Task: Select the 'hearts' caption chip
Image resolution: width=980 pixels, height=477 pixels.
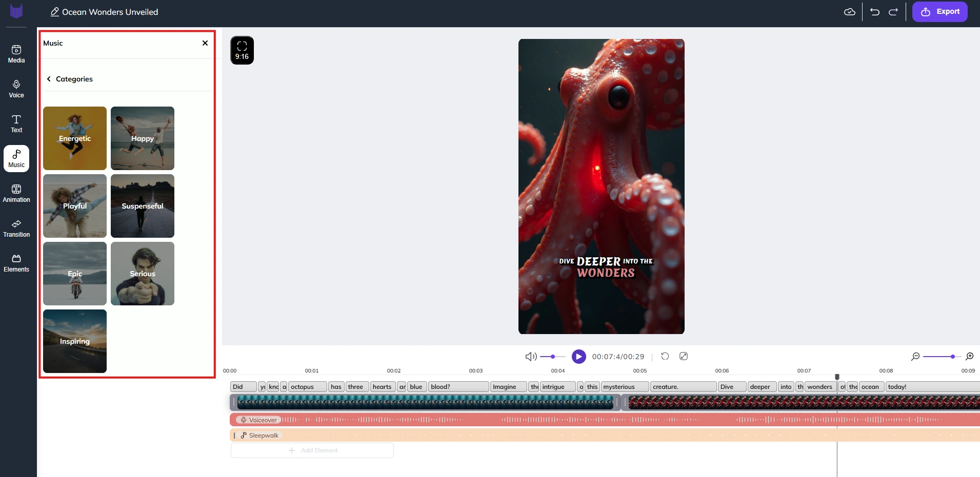Action: (x=383, y=387)
